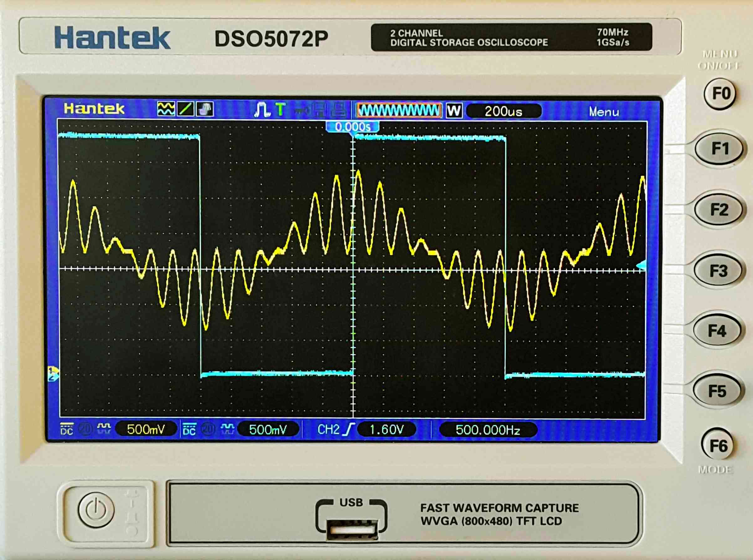Screen dimensions: 753x560
Task: Click the CH1 DC coupling icon
Action: (66, 429)
